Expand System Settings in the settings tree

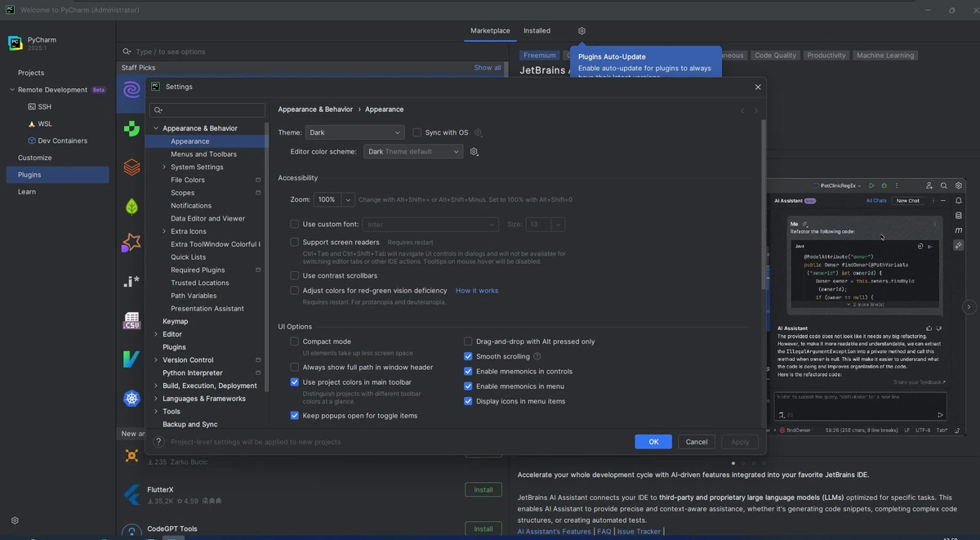point(164,167)
